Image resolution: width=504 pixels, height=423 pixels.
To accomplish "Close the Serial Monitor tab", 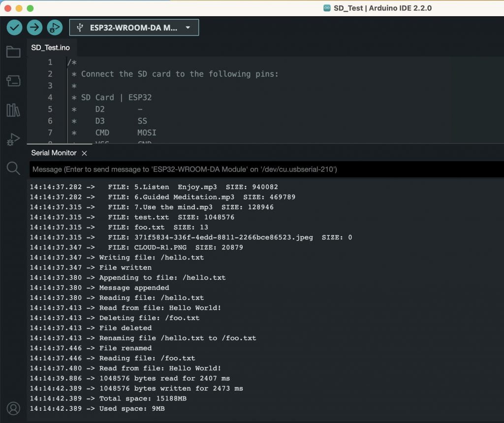I will click(84, 153).
